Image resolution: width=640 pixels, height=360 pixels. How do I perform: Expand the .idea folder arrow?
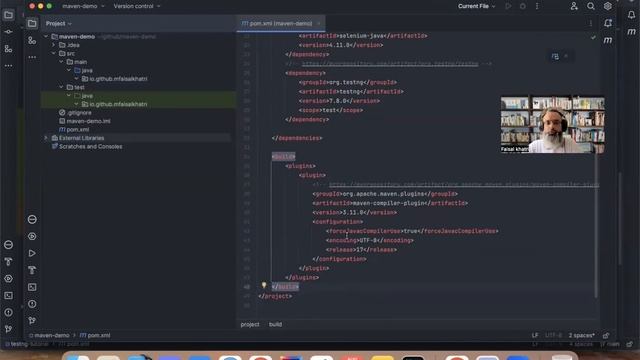(x=53, y=45)
